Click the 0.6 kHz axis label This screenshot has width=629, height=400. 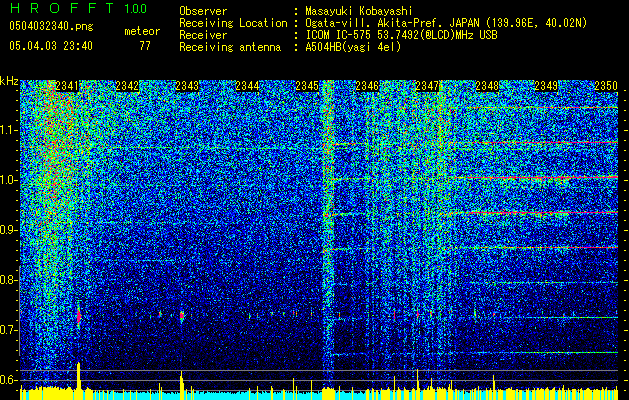[x=9, y=380]
